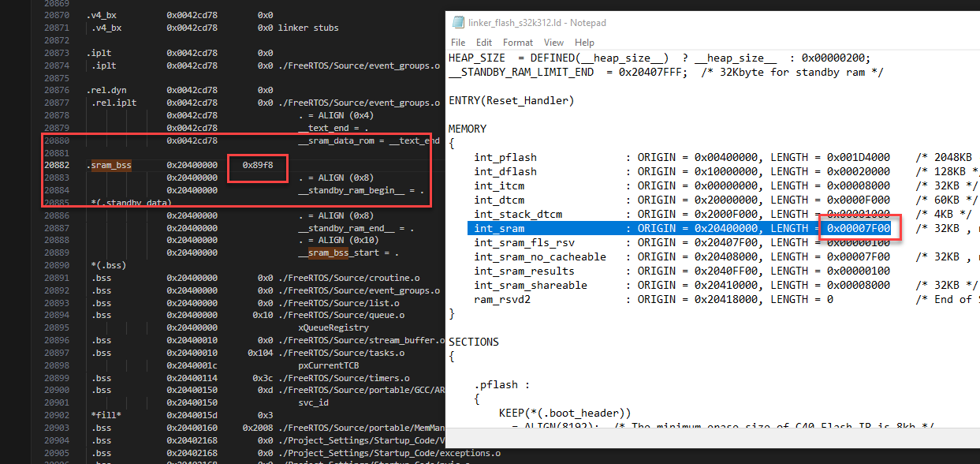This screenshot has height=464, width=980.
Task: Click line number 20882 in the left editor
Action: pos(56,164)
